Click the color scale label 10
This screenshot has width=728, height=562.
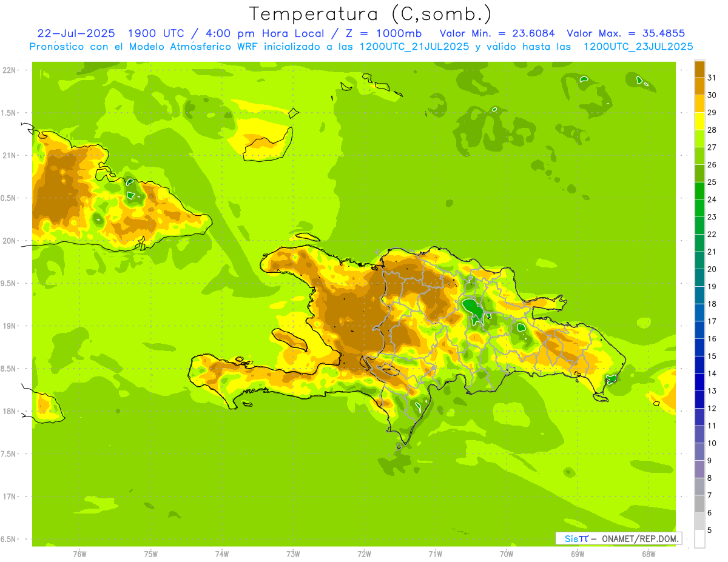(712, 443)
